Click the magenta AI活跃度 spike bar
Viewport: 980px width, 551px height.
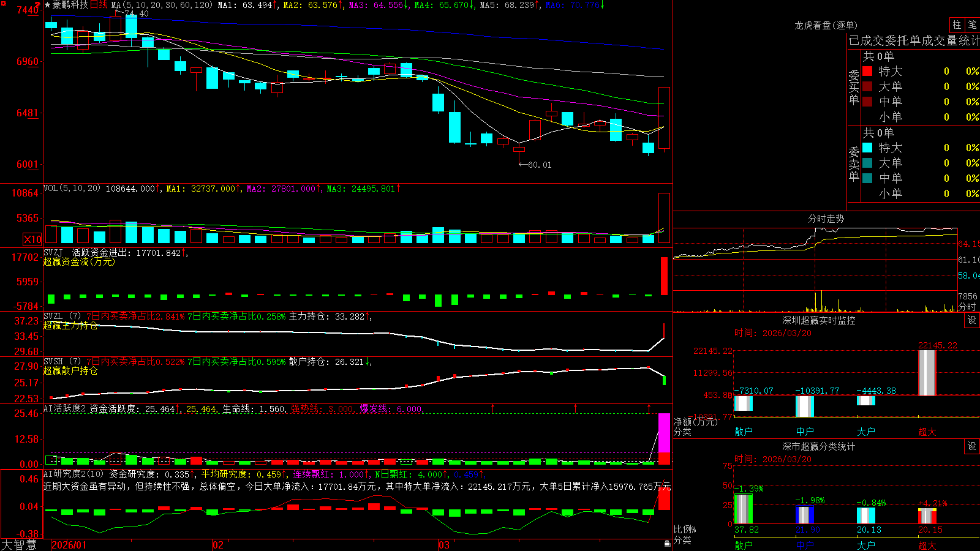pos(664,433)
